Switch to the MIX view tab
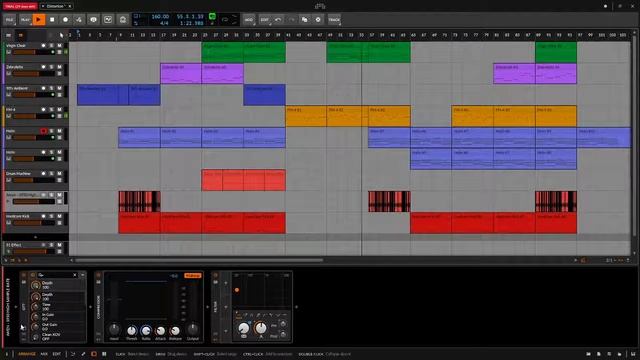This screenshot has width=640, height=360. point(44,354)
